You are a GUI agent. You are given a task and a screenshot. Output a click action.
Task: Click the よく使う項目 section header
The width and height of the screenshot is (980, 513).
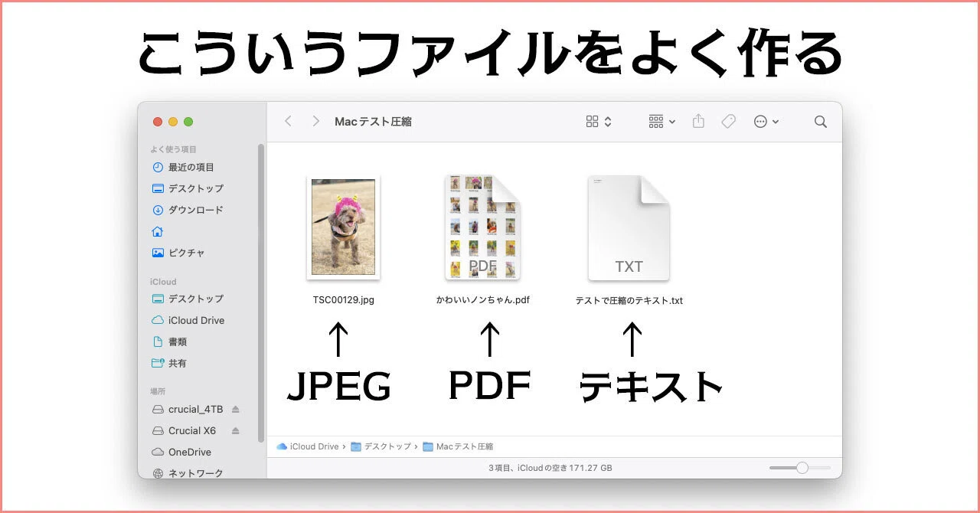(x=173, y=149)
